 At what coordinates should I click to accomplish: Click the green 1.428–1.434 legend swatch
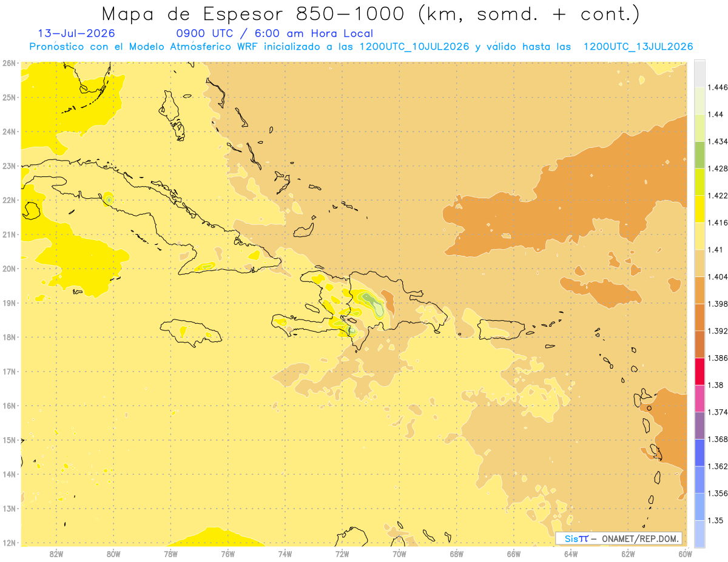pos(699,155)
